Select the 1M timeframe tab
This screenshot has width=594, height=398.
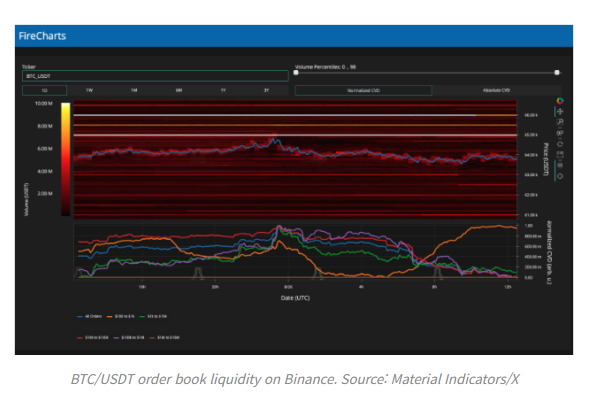pos(134,91)
